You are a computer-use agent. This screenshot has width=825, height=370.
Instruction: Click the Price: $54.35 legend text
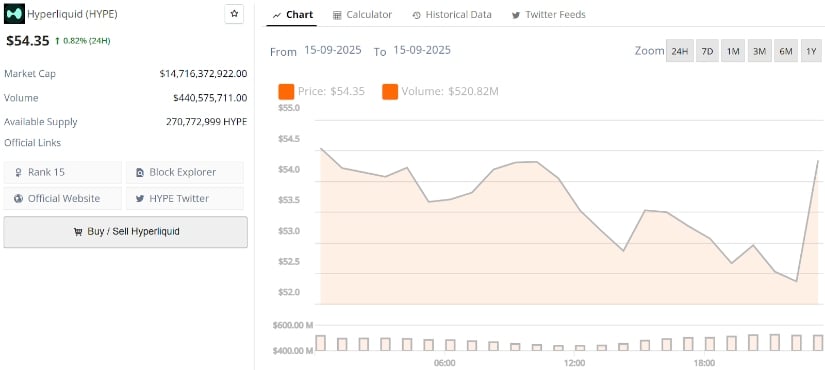(331, 92)
